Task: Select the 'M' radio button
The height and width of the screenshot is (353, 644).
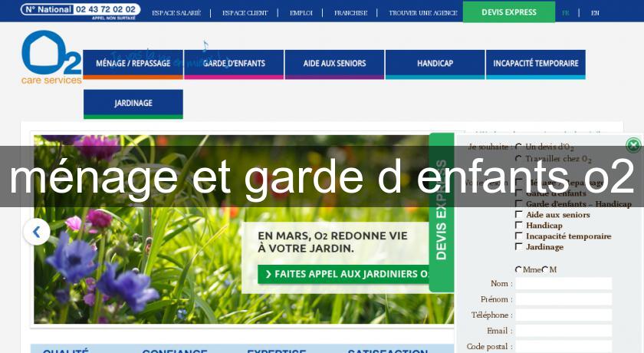Action: coord(545,269)
